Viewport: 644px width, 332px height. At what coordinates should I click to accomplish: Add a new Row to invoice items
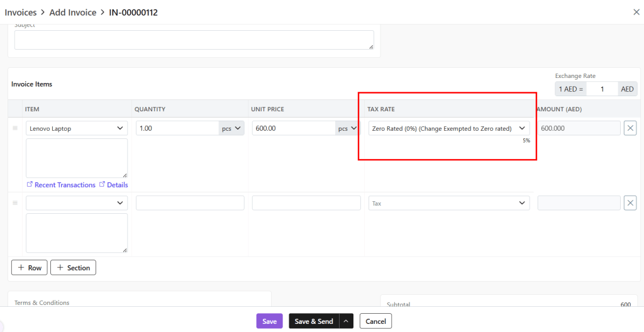(x=30, y=268)
